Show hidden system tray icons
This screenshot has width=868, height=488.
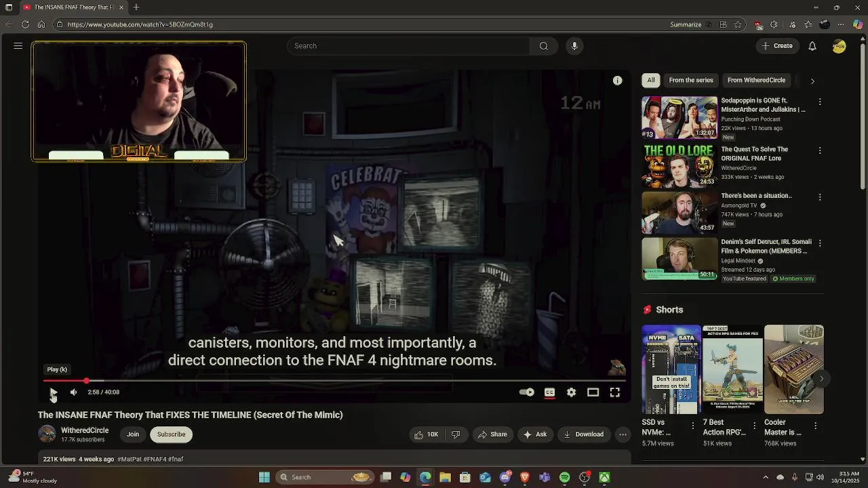coord(766,477)
